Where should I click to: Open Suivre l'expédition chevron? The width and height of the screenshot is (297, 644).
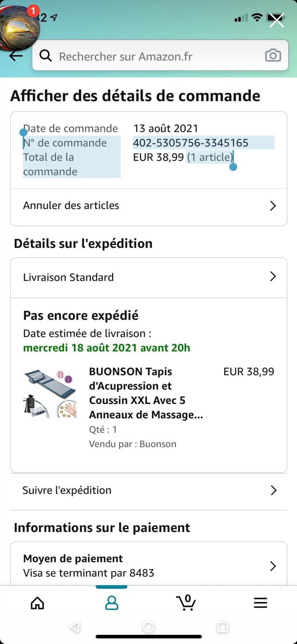(x=273, y=490)
